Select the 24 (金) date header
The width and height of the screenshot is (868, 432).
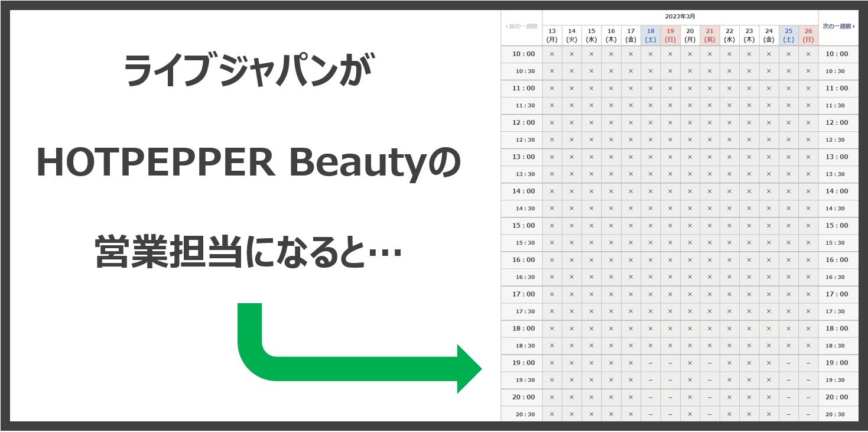point(769,35)
